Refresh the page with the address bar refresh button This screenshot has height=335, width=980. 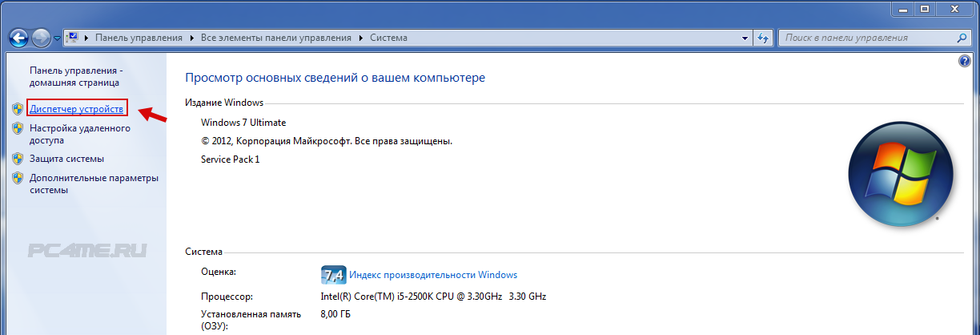pos(763,38)
